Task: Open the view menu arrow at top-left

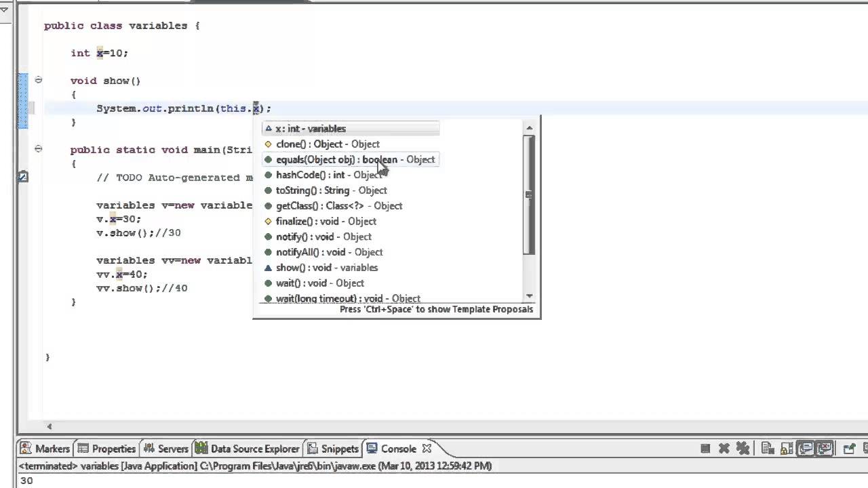Action: click(x=4, y=9)
